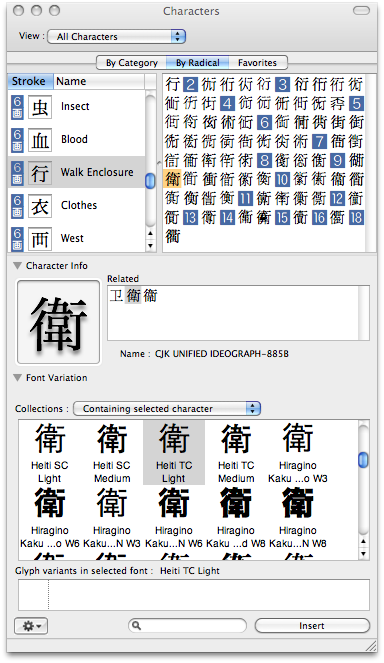Click the font variation scrollbar thumb

point(363,460)
